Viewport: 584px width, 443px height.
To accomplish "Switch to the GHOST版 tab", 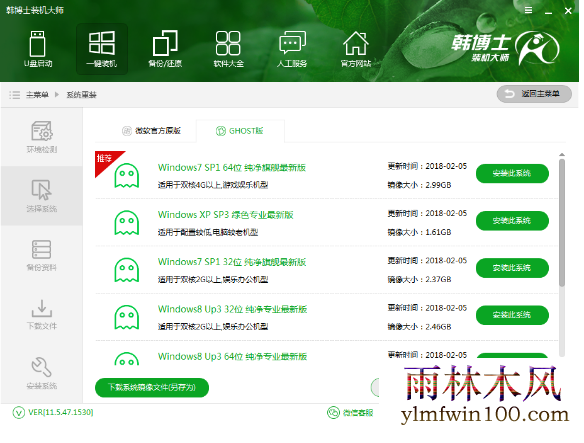I will pos(240,131).
